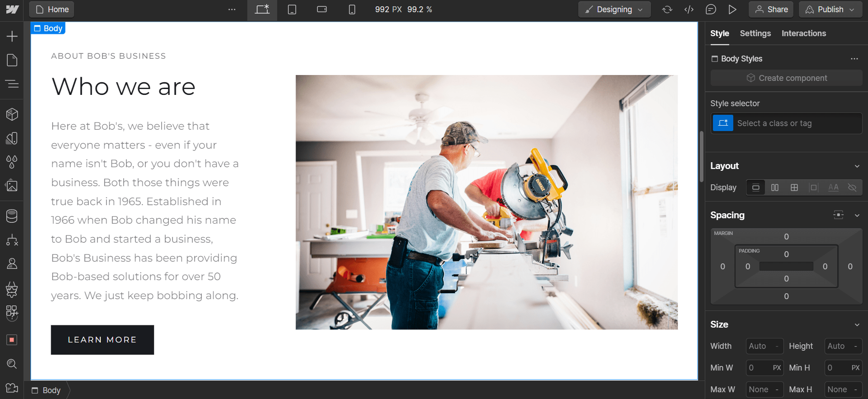Click the sync refresh icon in top bar
Image resolution: width=868 pixels, height=399 pixels.
667,9
